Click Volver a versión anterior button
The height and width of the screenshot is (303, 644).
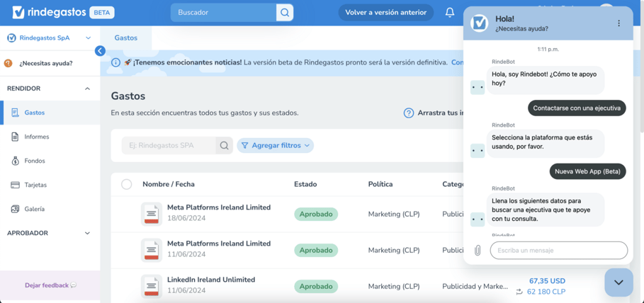(x=385, y=12)
